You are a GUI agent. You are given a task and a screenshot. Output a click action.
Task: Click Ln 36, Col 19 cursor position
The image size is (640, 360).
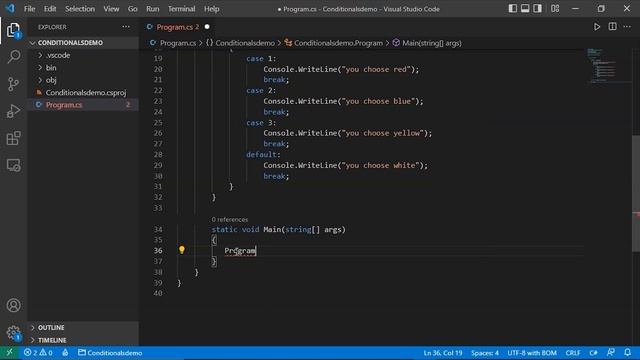[x=443, y=353]
